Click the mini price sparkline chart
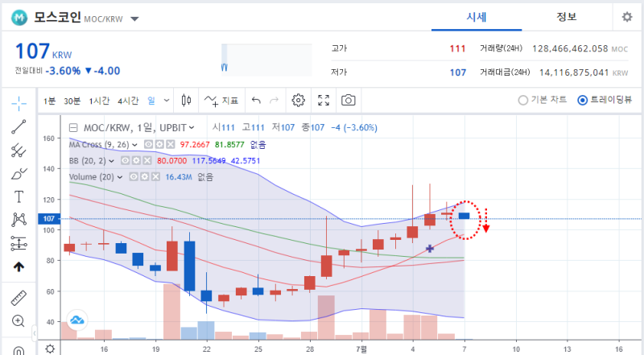The height and width of the screenshot is (355, 644). tap(266, 60)
